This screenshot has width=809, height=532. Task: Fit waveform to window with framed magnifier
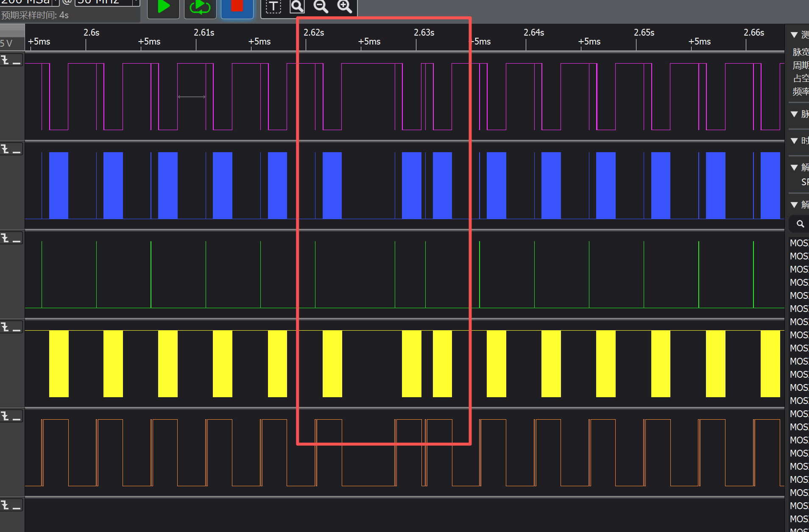297,7
